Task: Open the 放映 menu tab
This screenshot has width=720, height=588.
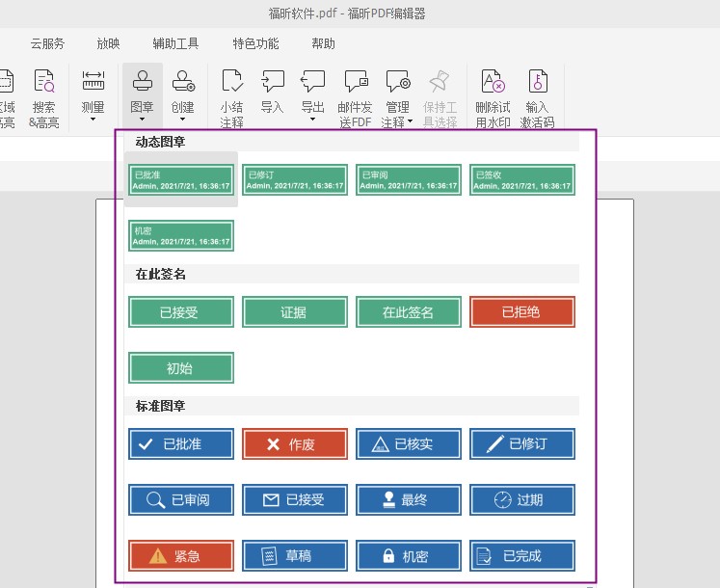Action: [108, 43]
